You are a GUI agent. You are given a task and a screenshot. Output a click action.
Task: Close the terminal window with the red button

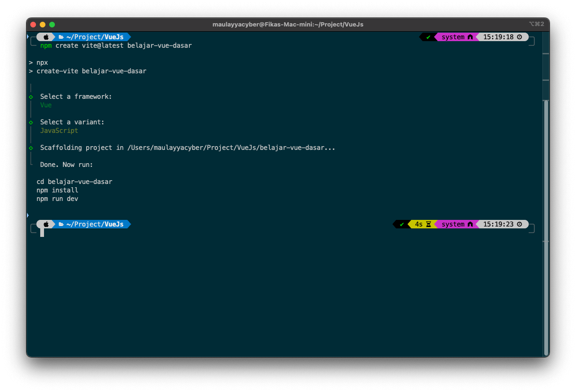[x=33, y=24]
